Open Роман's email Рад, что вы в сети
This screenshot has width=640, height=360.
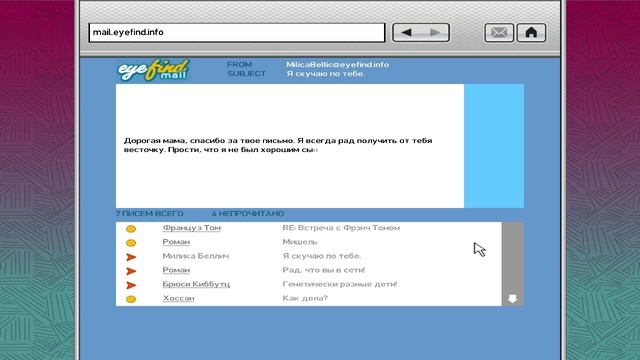click(x=176, y=270)
